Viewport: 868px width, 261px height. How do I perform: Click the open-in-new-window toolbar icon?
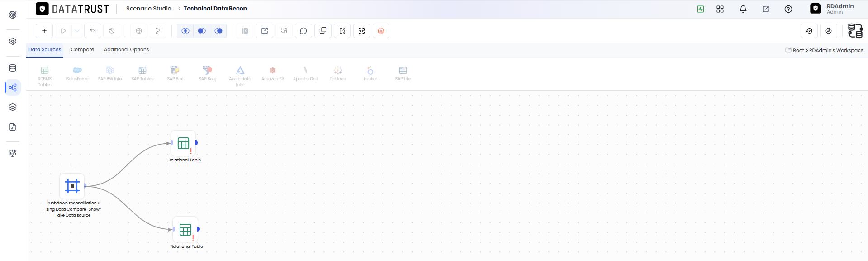click(265, 31)
